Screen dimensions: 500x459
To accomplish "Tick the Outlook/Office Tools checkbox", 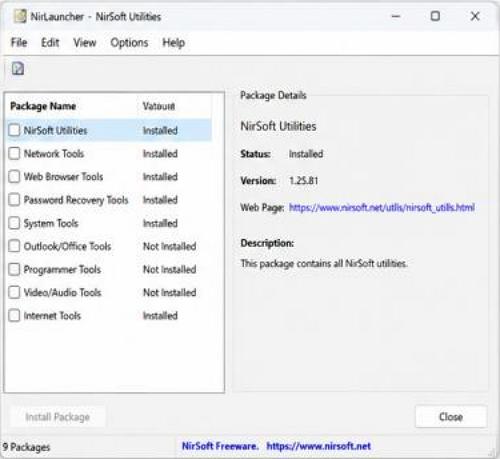I will tap(14, 246).
